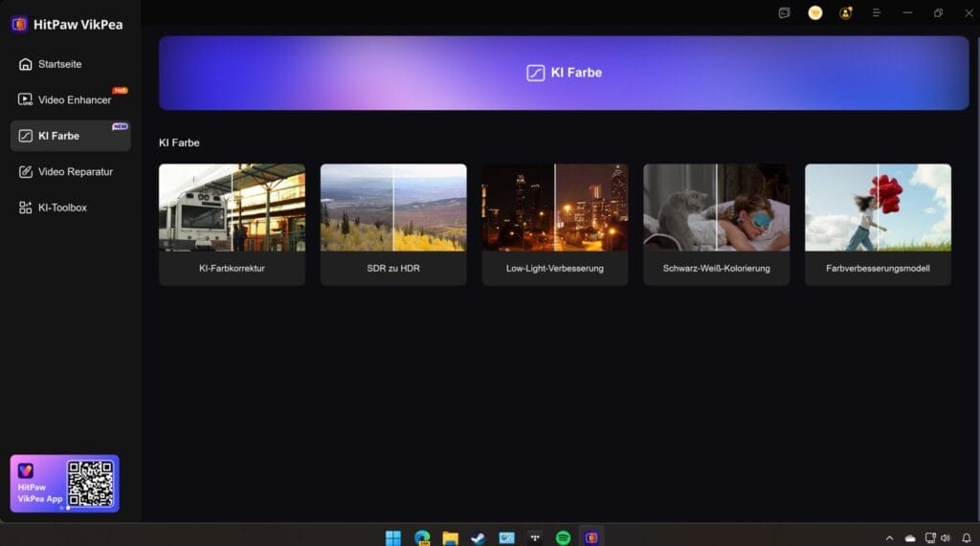Image resolution: width=980 pixels, height=546 pixels.
Task: Launch the Farbverbesserungsmodell tool
Action: pyautogui.click(x=878, y=224)
